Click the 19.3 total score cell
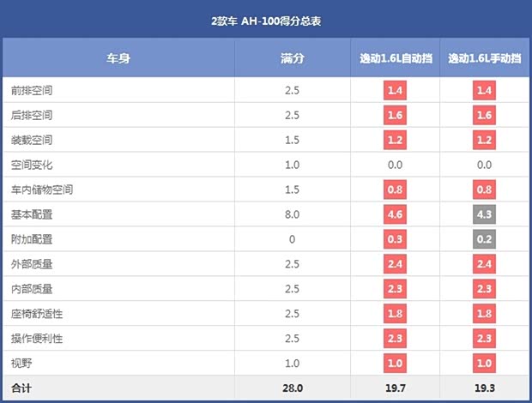 tap(484, 389)
